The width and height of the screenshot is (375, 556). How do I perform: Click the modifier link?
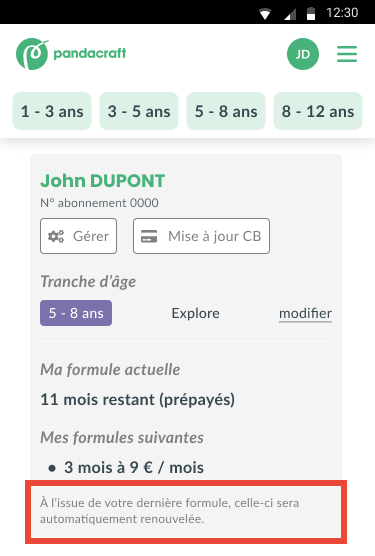pyautogui.click(x=306, y=313)
